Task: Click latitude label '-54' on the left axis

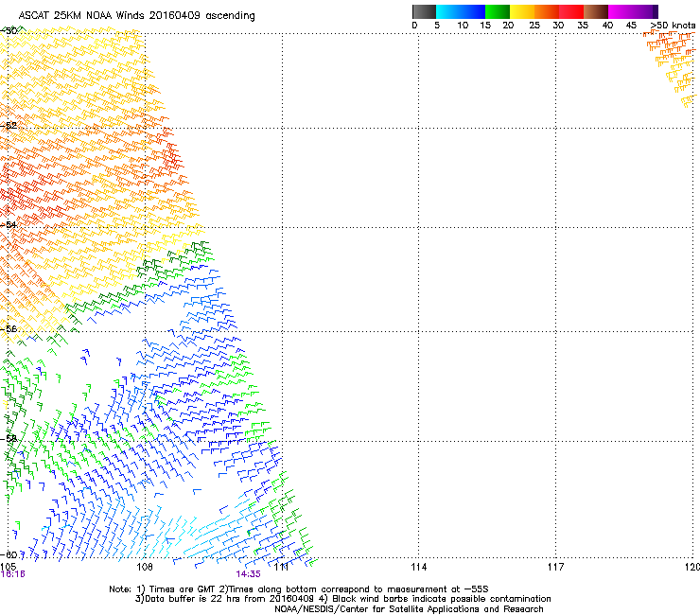Action: (9, 224)
